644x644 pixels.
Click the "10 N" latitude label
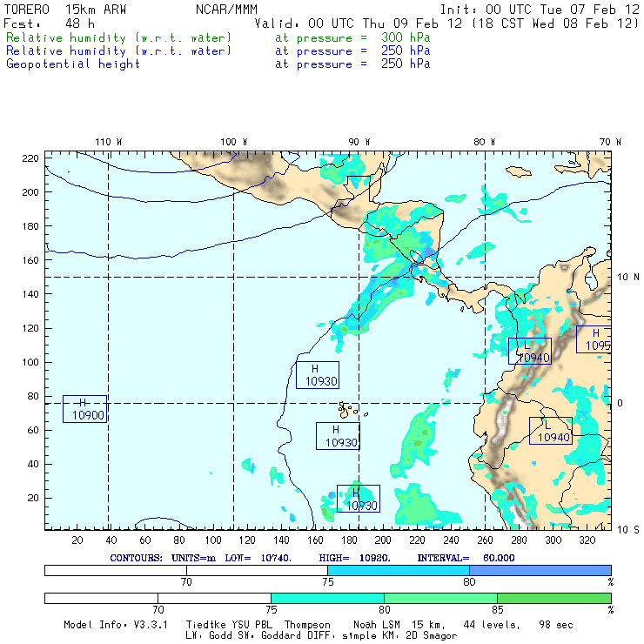click(x=628, y=278)
